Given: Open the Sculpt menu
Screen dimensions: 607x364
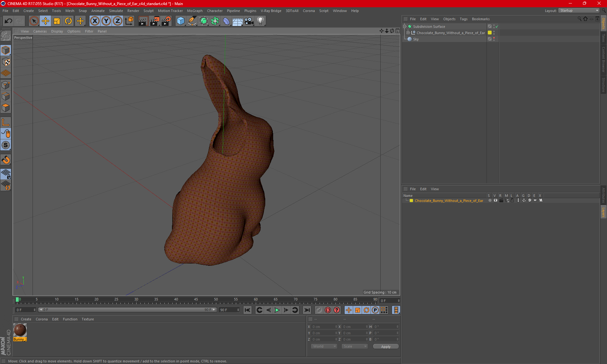Looking at the screenshot, I should pos(148,11).
